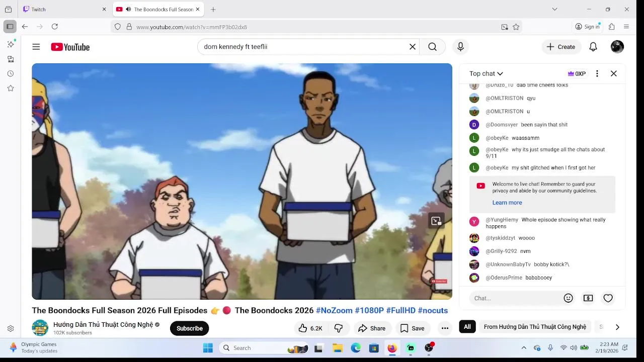Open Super Chat purchase icon
Viewport: 644px width, 362px height.
point(588,298)
